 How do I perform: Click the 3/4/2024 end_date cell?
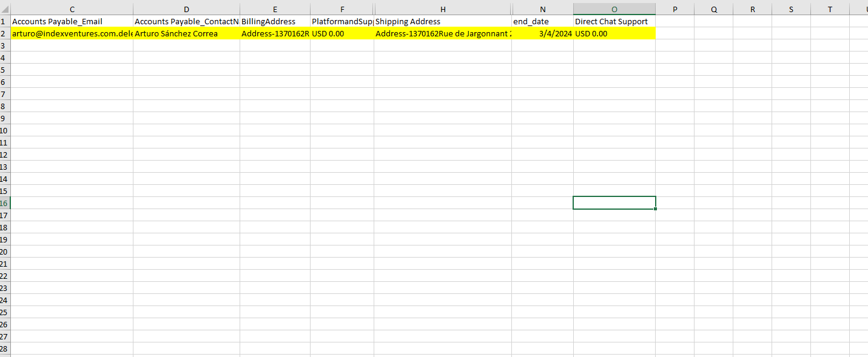pos(543,33)
